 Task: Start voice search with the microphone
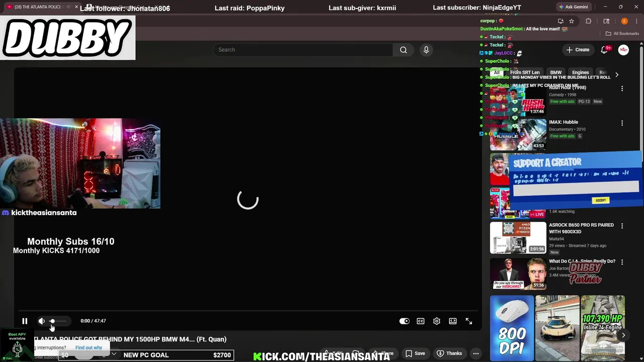tap(426, 50)
